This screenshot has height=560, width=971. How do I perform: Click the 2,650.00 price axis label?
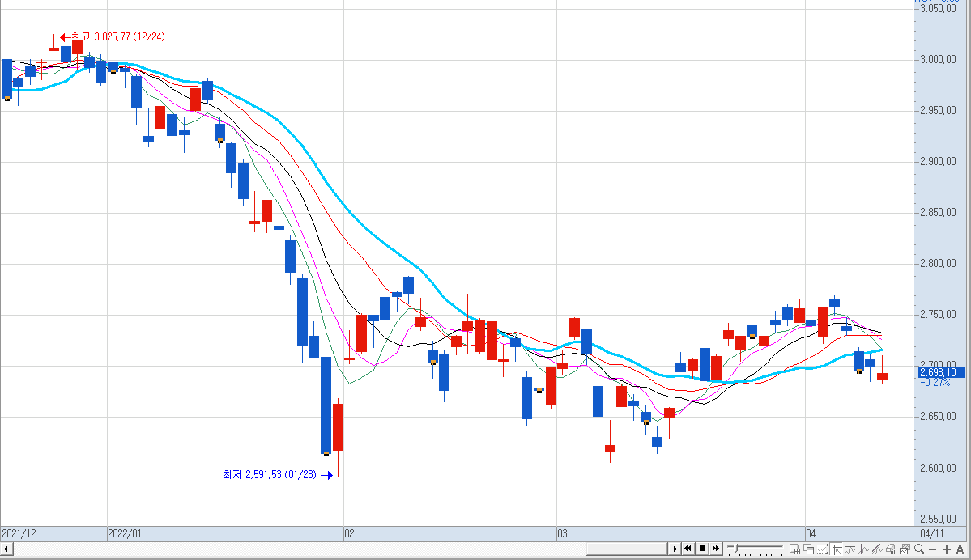click(938, 417)
